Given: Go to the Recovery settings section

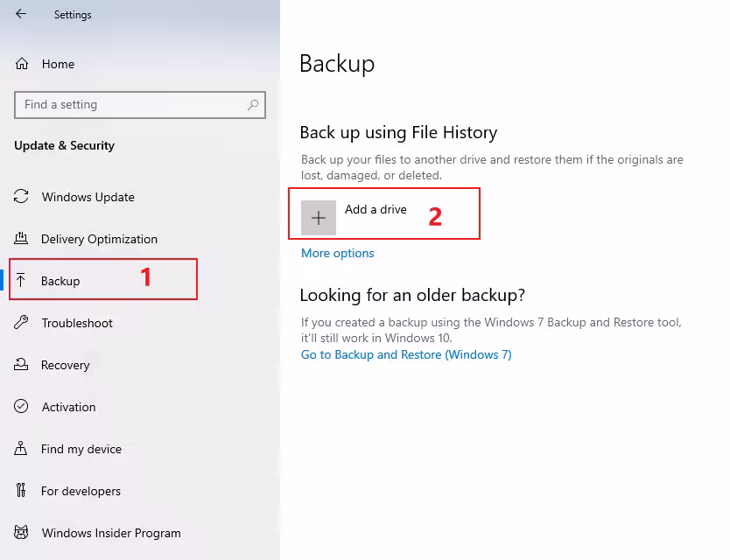Looking at the screenshot, I should click(x=66, y=365).
